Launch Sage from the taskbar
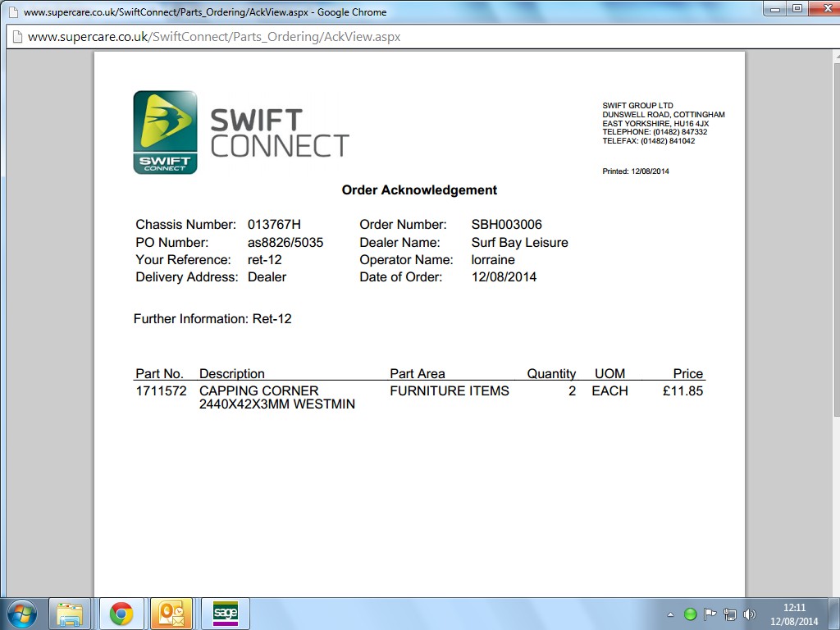 [x=225, y=614]
